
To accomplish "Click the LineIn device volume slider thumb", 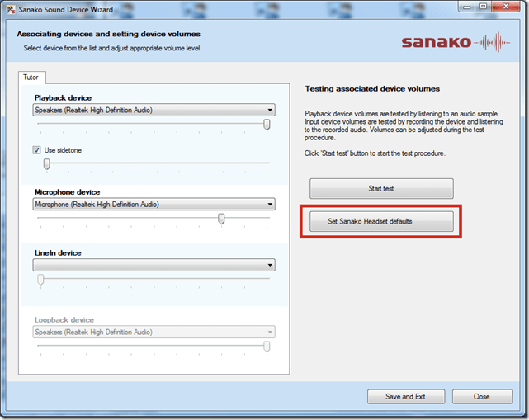I will coord(40,280).
